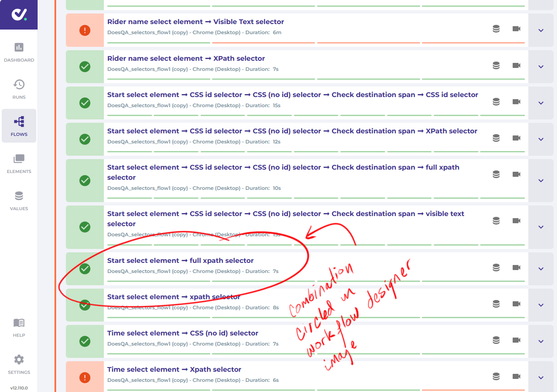Open values icon for destination span XPath row
The height and width of the screenshot is (392, 557).
point(496,138)
